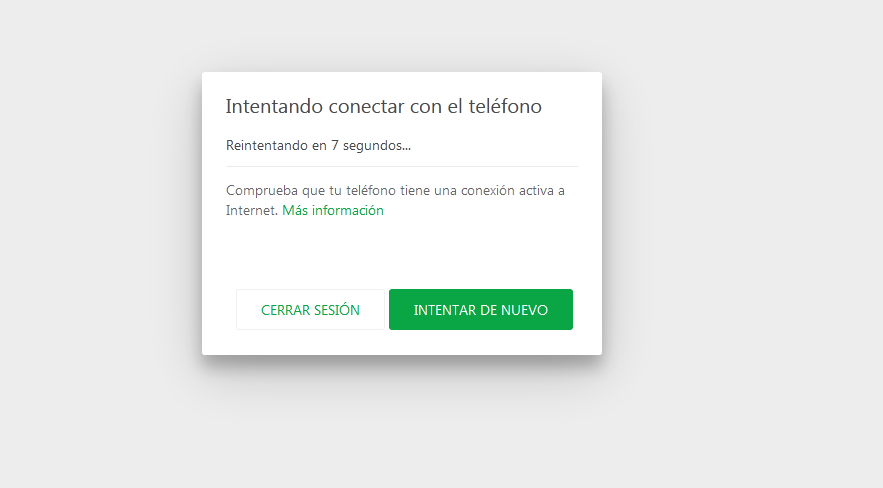This screenshot has width=883, height=488.
Task: Click the Comprueba que tu teléfono message
Action: pos(395,200)
